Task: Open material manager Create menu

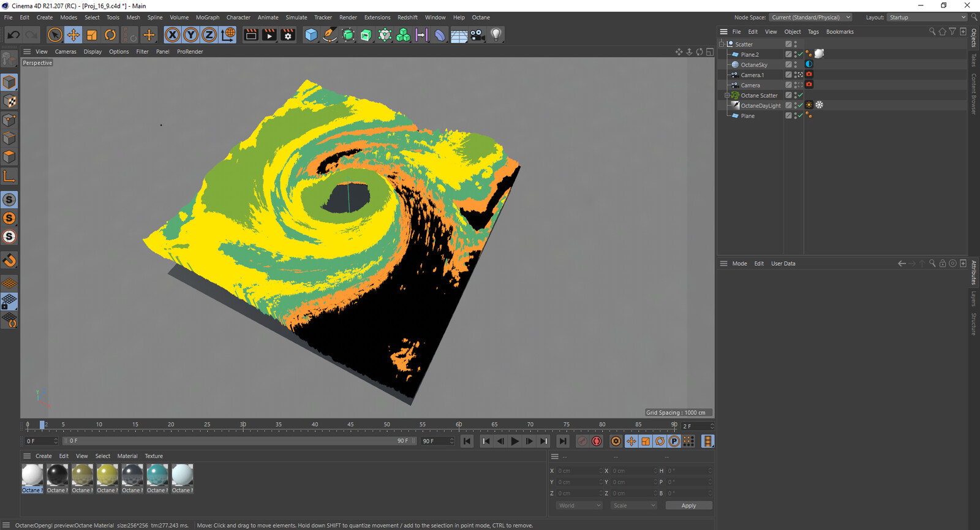Action: point(43,456)
